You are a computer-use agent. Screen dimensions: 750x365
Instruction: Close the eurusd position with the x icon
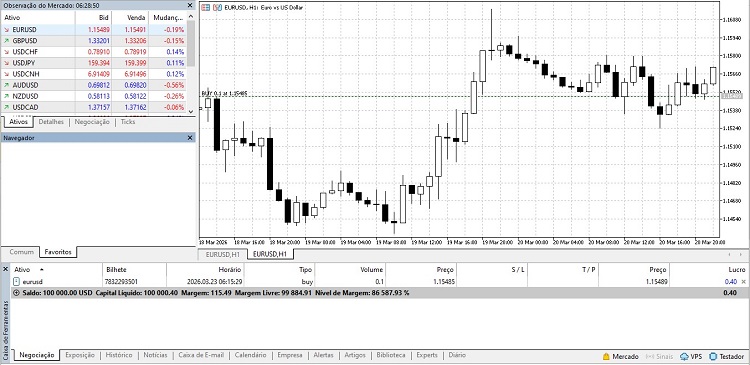[743, 282]
